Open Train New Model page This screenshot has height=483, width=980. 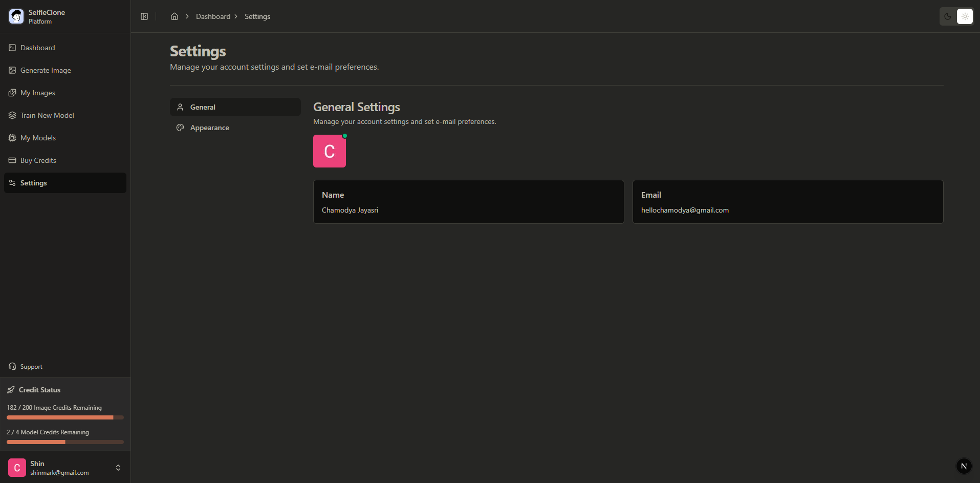(47, 115)
